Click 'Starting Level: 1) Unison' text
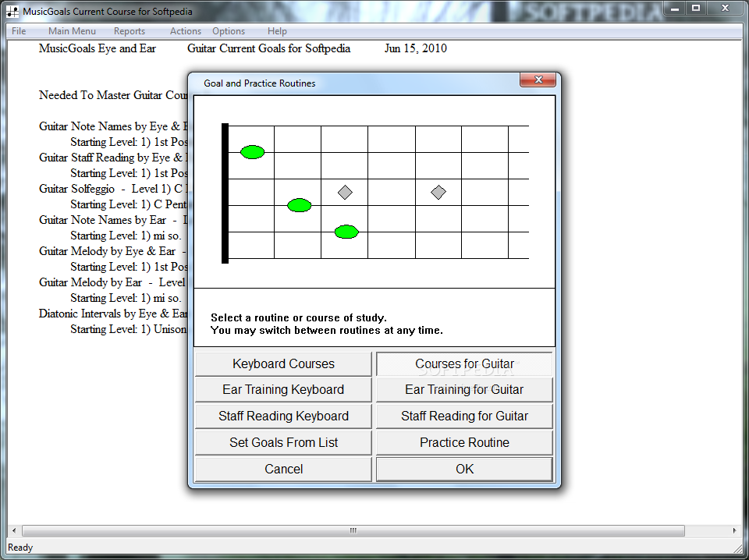Image resolution: width=749 pixels, height=560 pixels. point(129,329)
